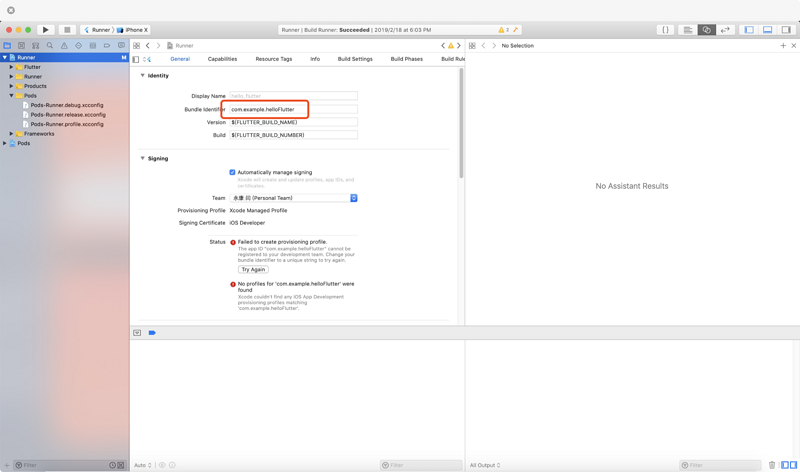Stop the running build with the Stop button
The height and width of the screenshot is (472, 800).
(67, 30)
